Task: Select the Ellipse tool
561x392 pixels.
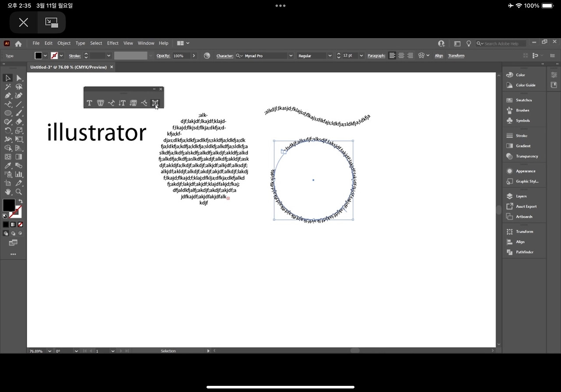Action: pos(8,113)
